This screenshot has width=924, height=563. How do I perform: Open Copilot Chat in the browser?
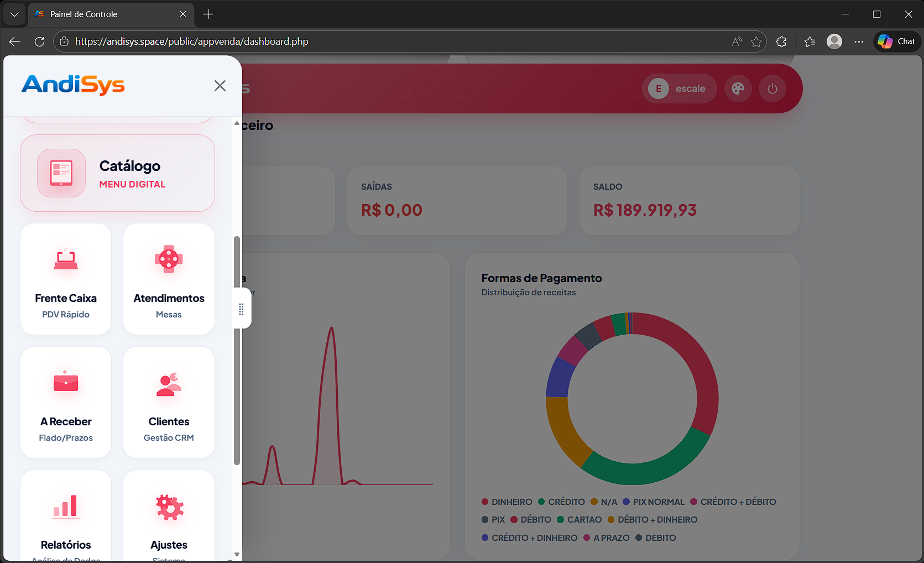tap(896, 41)
